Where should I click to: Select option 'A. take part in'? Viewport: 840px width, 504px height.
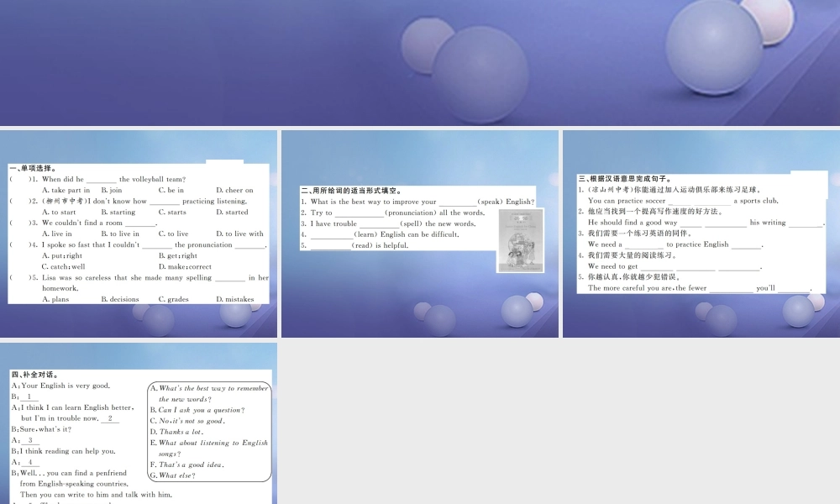pyautogui.click(x=66, y=190)
